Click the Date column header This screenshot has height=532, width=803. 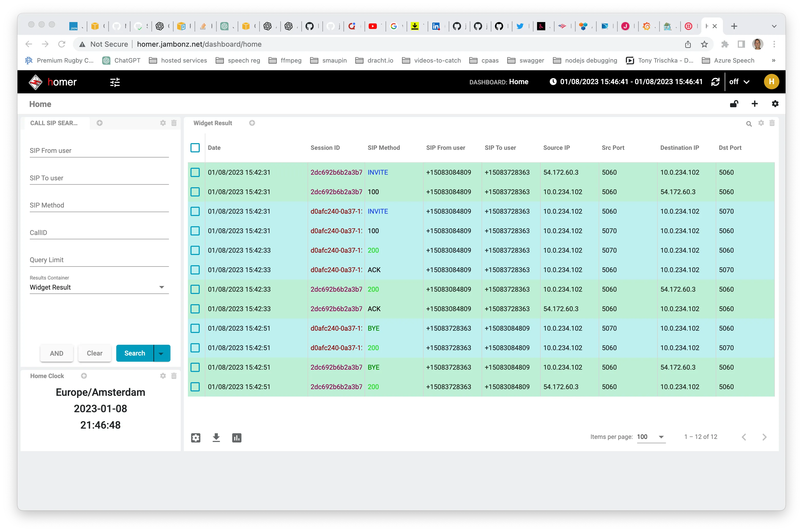(x=214, y=148)
